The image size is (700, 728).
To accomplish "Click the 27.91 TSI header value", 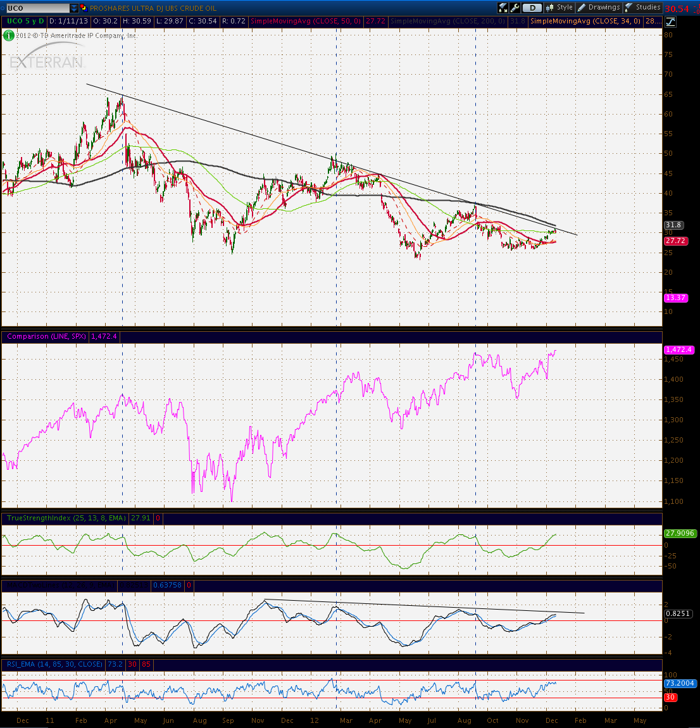I will coord(141,518).
